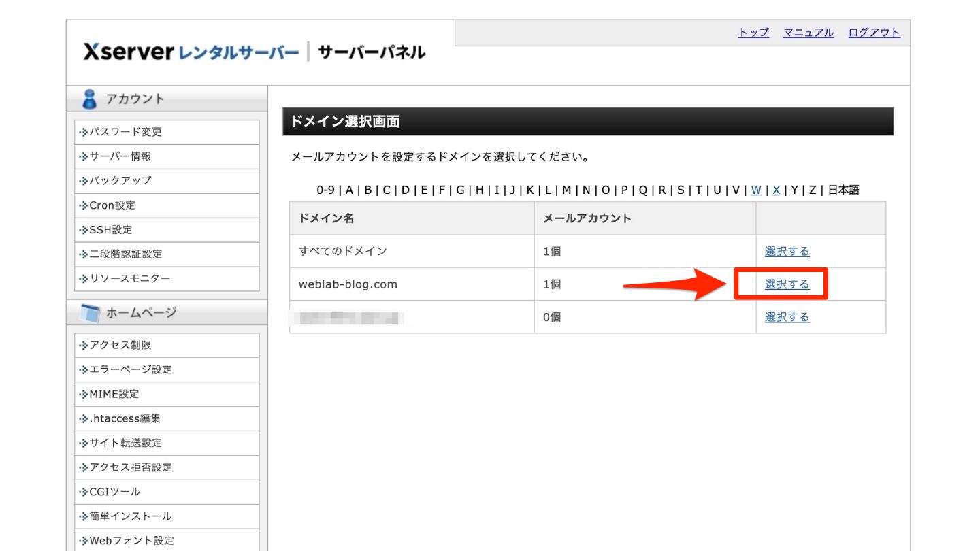Click the トップ link in the header
Image resolution: width=980 pixels, height=551 pixels.
click(x=753, y=33)
